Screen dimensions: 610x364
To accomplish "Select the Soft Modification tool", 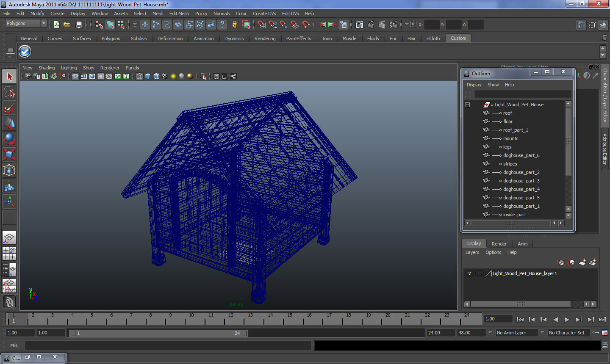I will pos(9,186).
